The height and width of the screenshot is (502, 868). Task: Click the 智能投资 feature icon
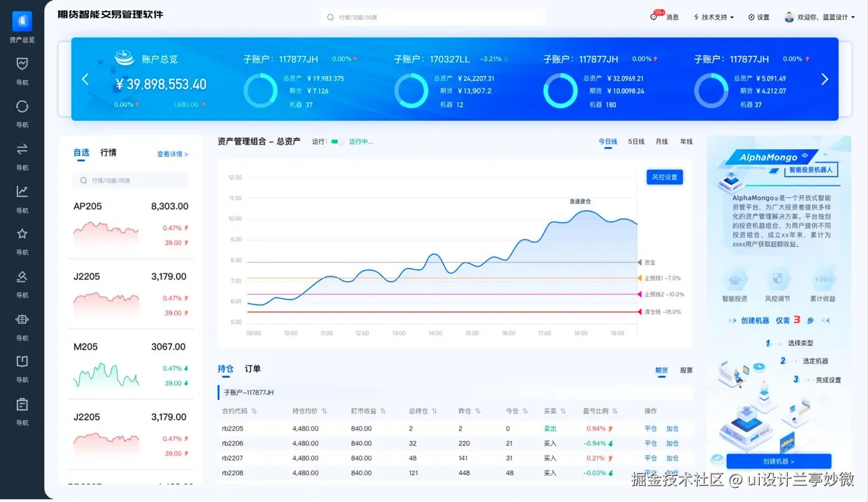(x=734, y=279)
